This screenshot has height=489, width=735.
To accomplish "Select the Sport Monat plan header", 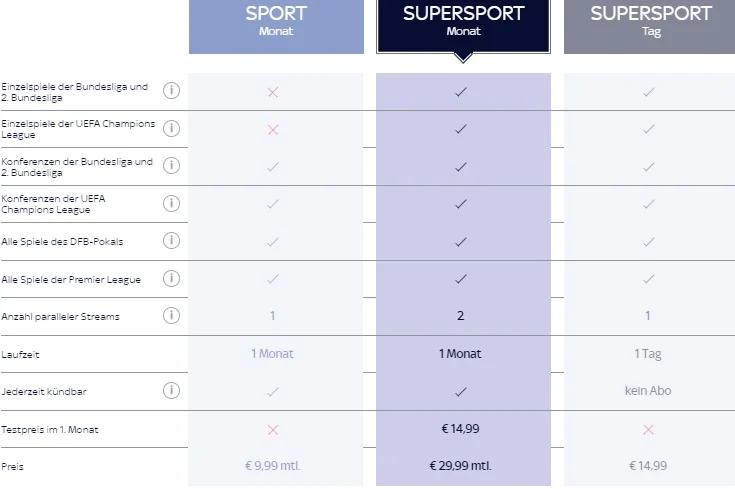I will (x=276, y=23).
